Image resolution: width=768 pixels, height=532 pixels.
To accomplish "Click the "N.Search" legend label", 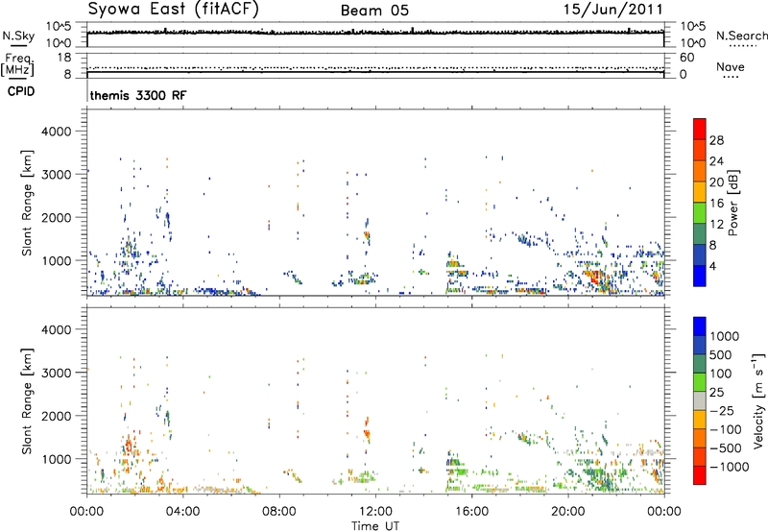I will (x=742, y=36).
